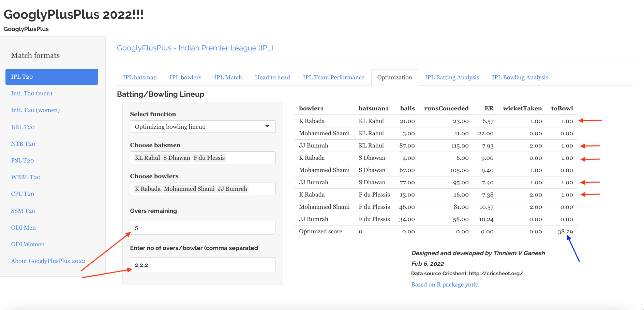Open About GooglyPlusPlus 2022 page

(x=48, y=261)
